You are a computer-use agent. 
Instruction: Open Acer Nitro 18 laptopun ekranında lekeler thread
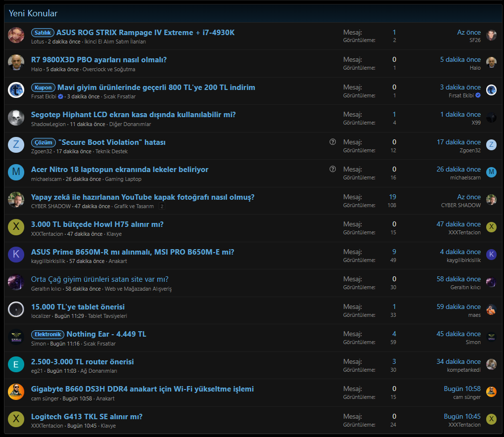click(x=120, y=170)
